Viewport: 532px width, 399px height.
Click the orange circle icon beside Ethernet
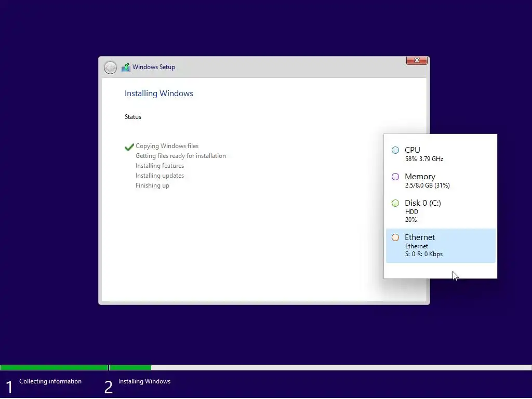(395, 237)
